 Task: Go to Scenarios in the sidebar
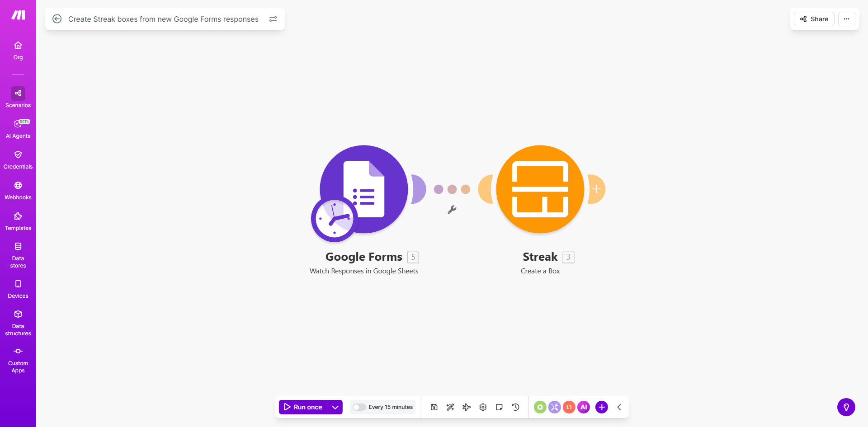(x=18, y=98)
